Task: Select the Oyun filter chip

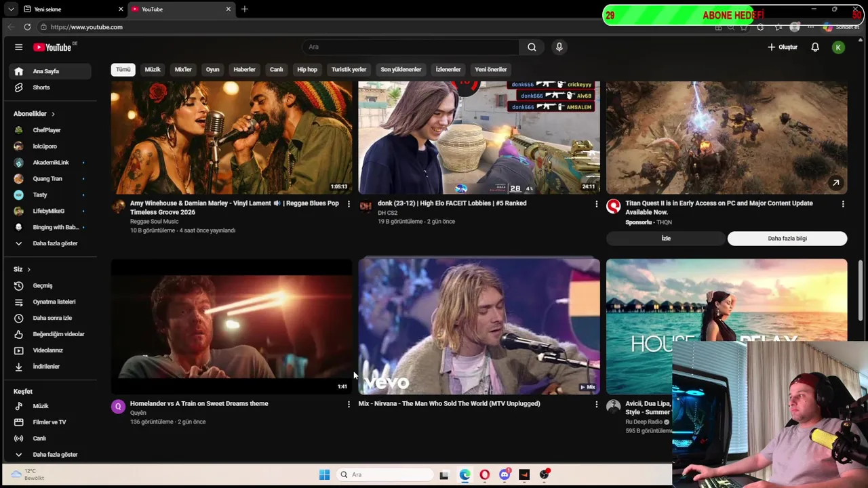Action: 213,69
